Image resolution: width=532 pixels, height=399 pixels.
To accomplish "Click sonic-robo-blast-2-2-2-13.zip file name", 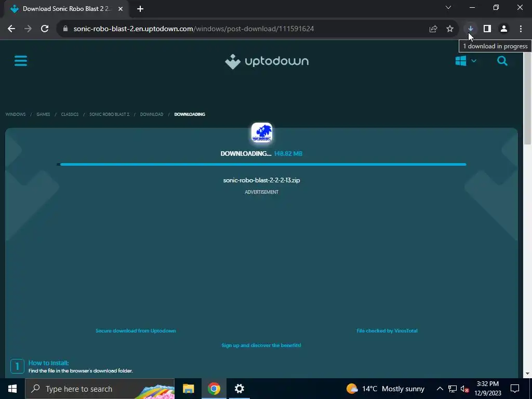I will (262, 180).
